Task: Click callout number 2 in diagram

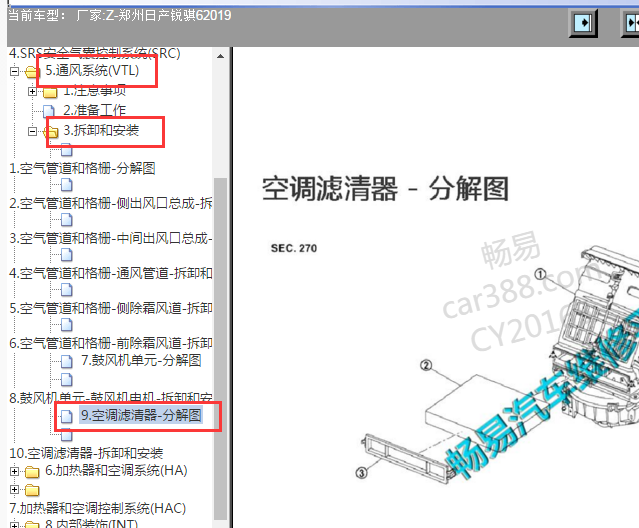Action: click(x=426, y=365)
